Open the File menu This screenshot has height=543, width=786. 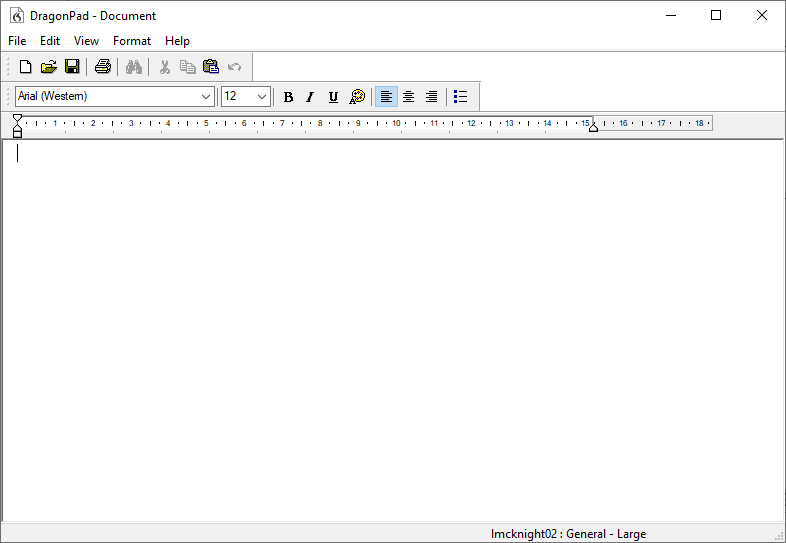17,41
